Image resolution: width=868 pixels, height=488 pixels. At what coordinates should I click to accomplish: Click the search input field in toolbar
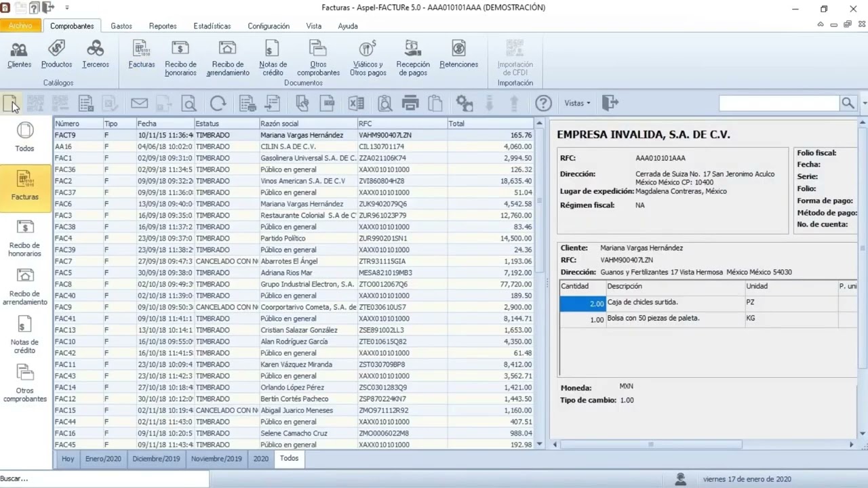[779, 103]
